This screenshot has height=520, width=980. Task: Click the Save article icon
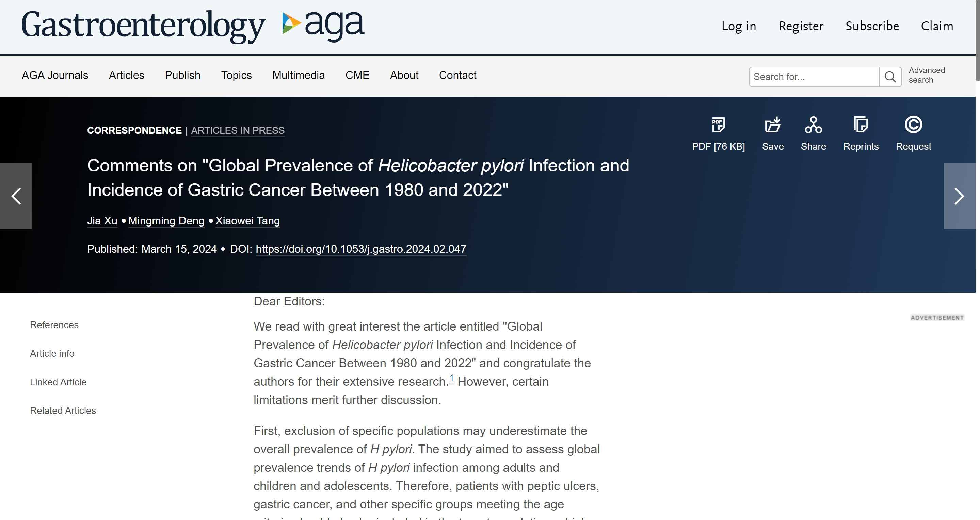(773, 125)
